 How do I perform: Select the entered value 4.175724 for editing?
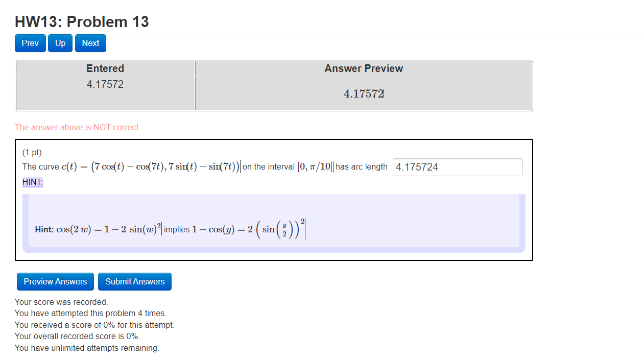click(x=457, y=167)
